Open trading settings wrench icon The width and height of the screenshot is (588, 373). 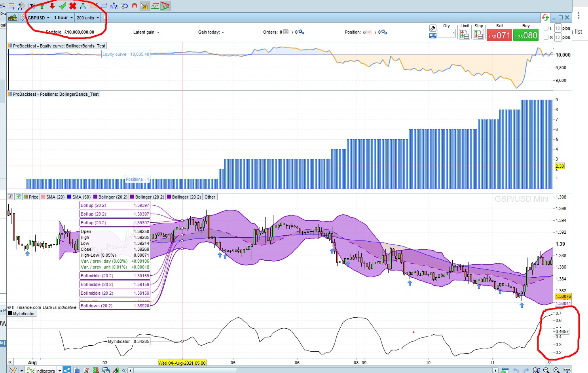433,28
